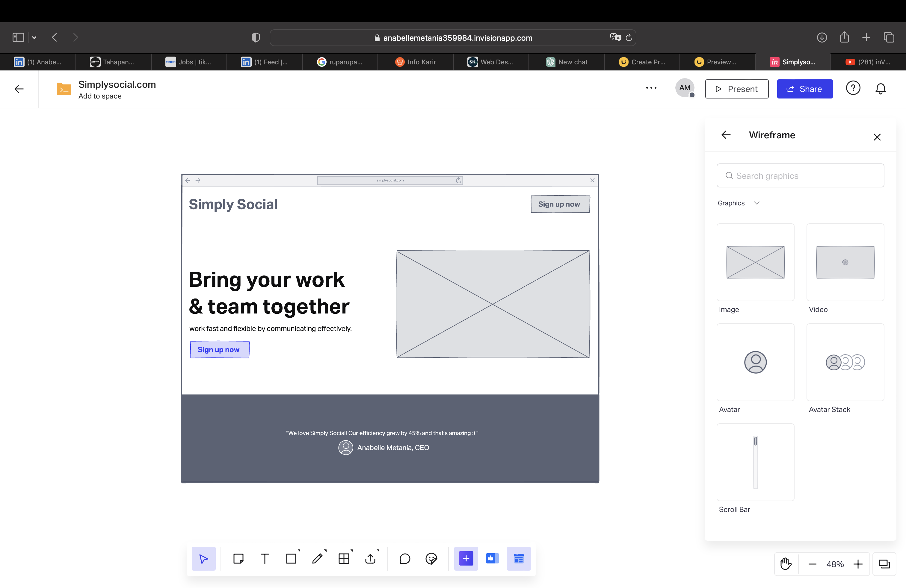Click the upload tool icon

tap(370, 558)
